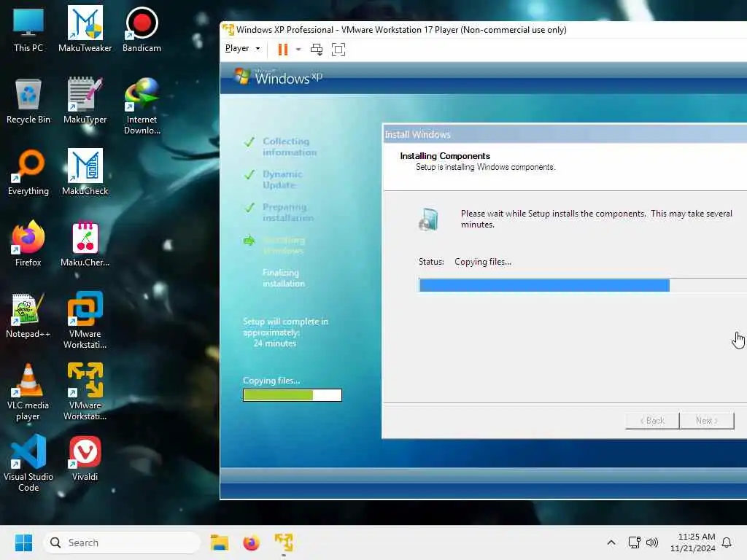
Task: Switch to VMware Player taskbar button
Action: (x=284, y=542)
